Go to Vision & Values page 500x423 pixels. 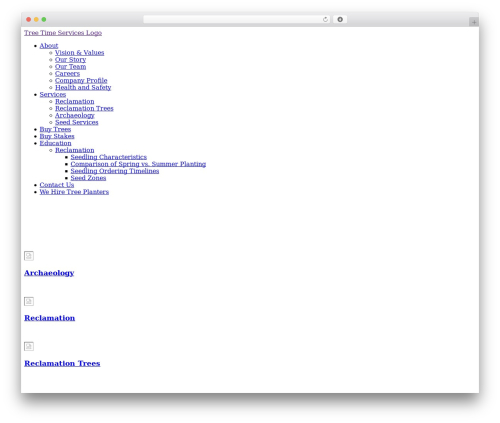[79, 53]
